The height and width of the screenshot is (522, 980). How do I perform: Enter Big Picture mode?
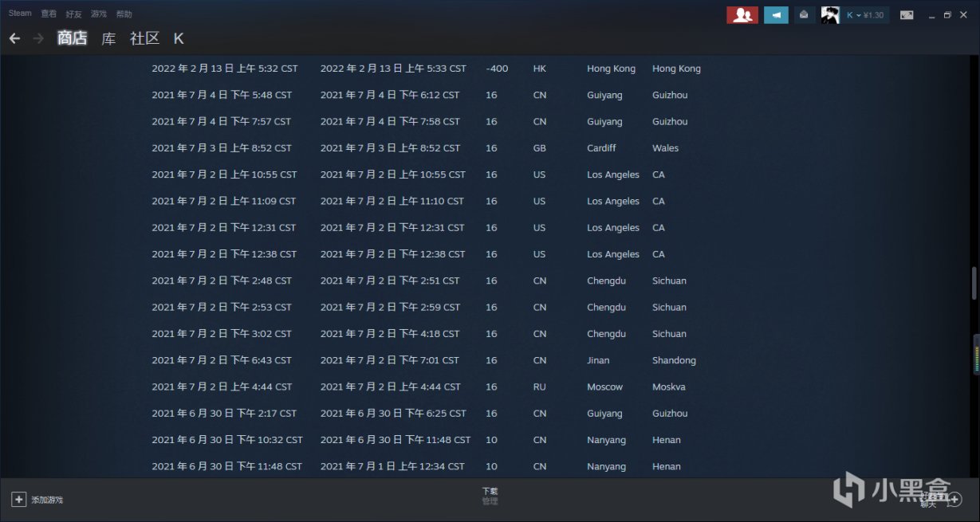(907, 14)
